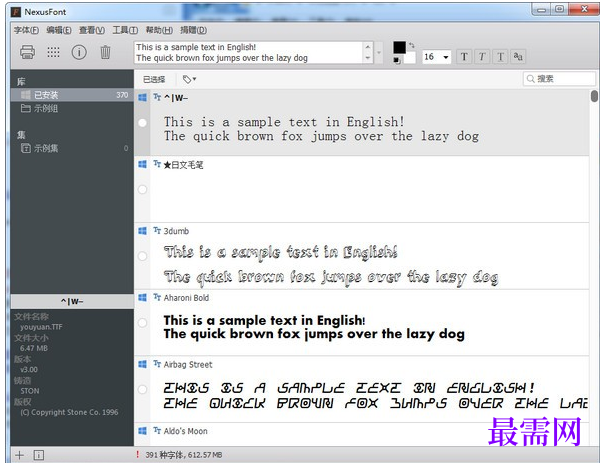Screen dimensions: 600x463
Task: Click the info panel toggle icon in status bar
Action: click(x=39, y=455)
